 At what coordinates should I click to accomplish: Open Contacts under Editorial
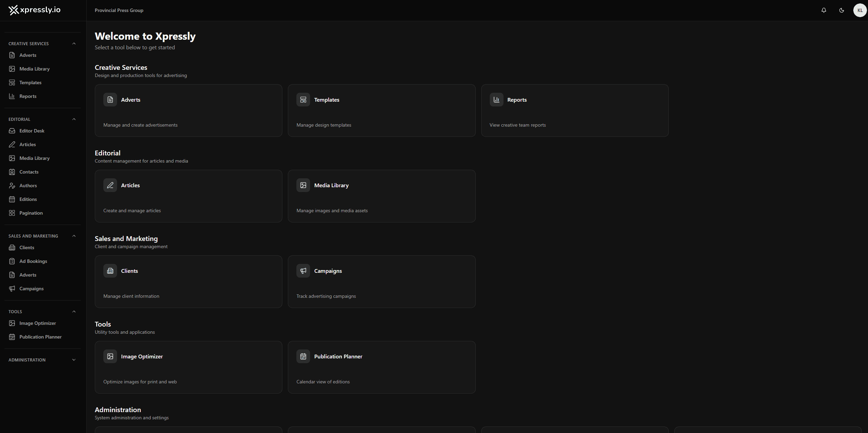[28, 172]
